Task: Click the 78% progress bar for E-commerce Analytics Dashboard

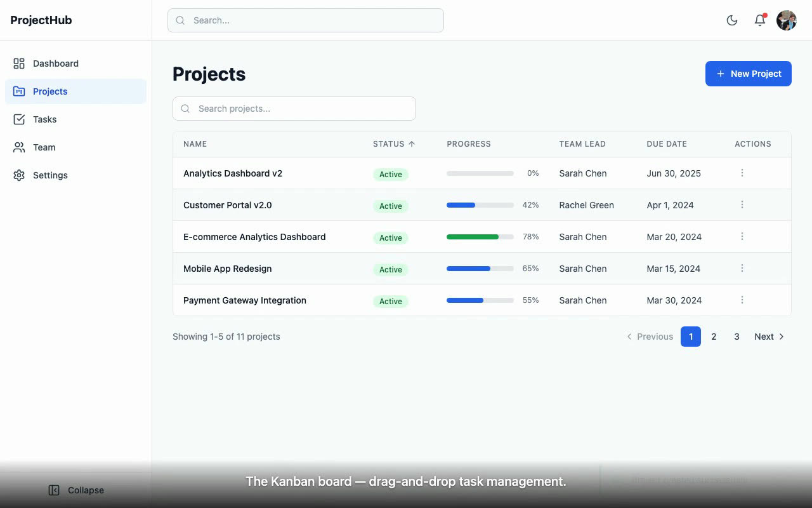Action: coord(480,237)
